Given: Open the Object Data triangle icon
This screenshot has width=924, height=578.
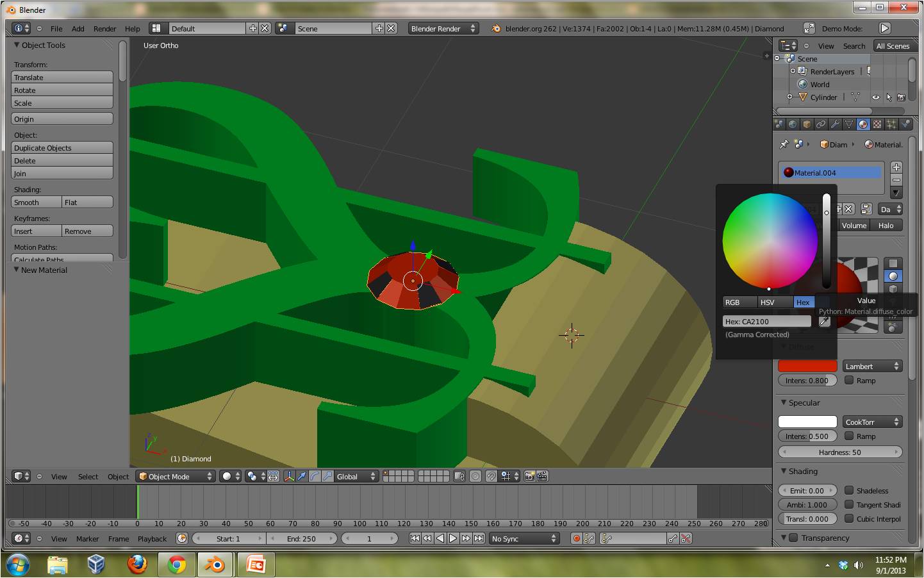Looking at the screenshot, I should coord(849,124).
